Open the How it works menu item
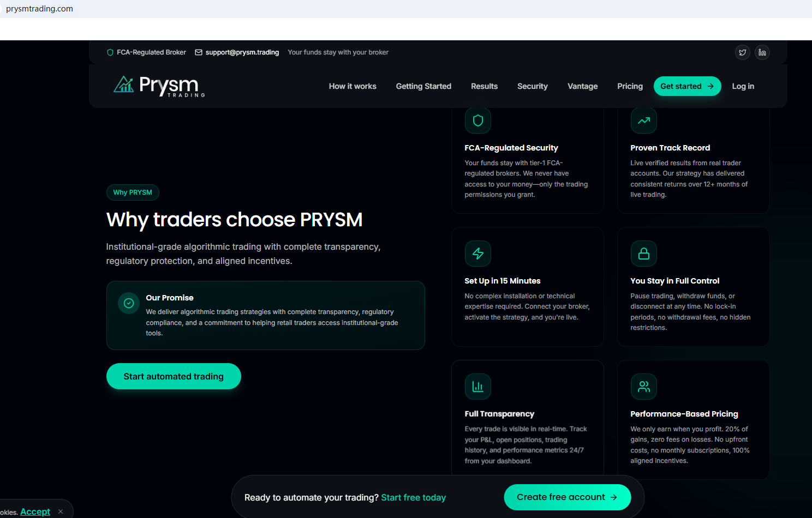The image size is (812, 518). 353,86
